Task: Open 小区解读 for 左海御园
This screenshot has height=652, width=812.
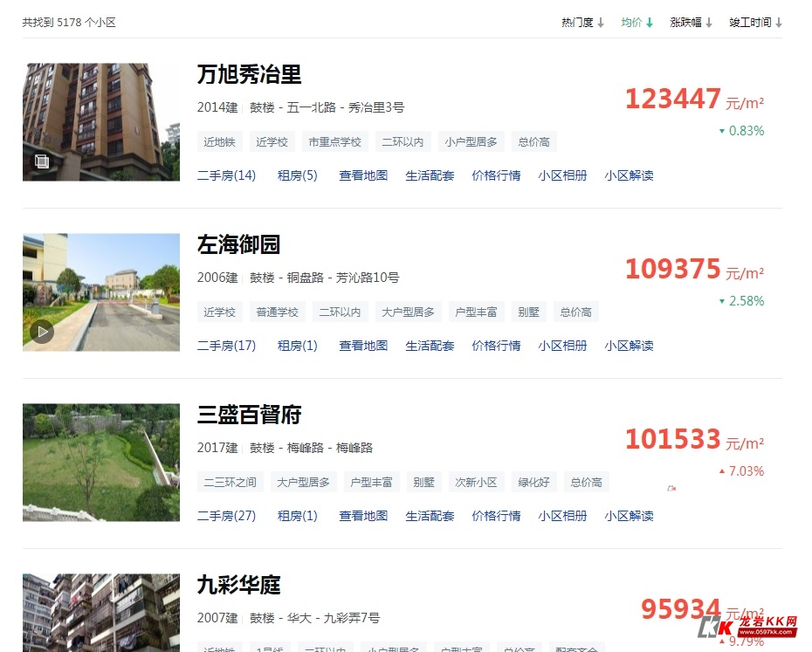Action: pos(629,346)
